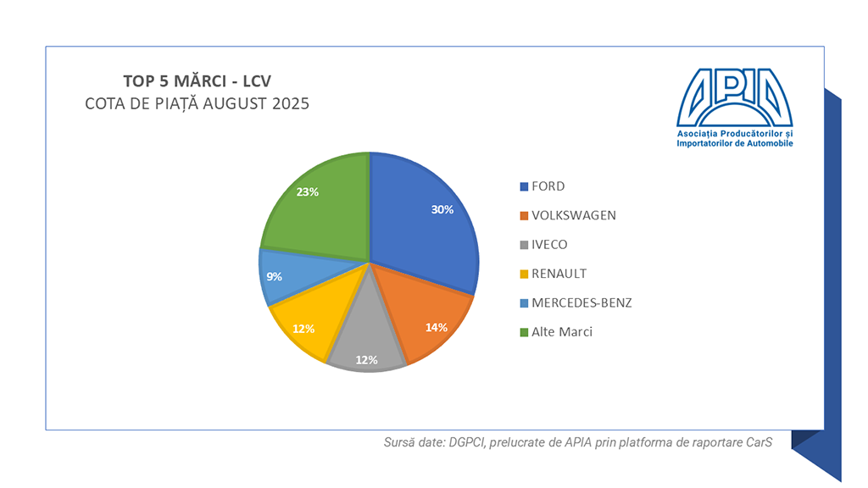The height and width of the screenshot is (488, 868).
Task: Select the FORD legend label
Action: 548,186
